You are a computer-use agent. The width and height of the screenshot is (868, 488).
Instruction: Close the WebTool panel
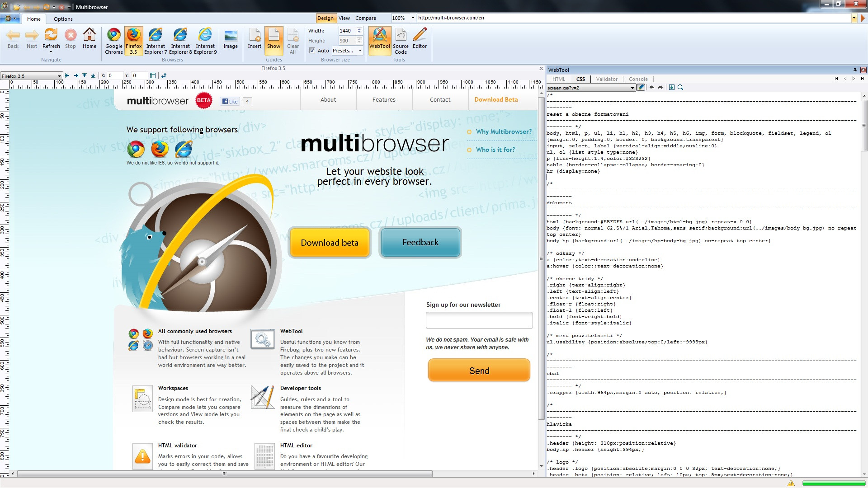click(863, 70)
